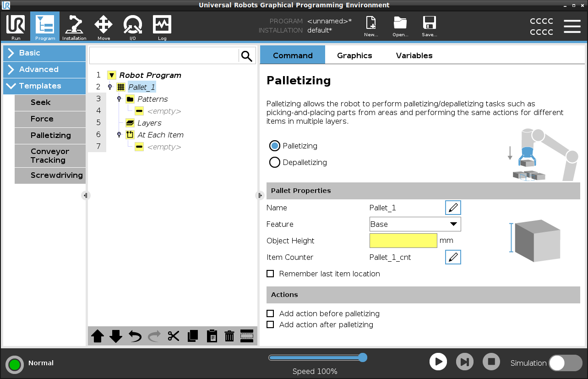The width and height of the screenshot is (588, 379).
Task: Toggle the Simulation switch
Action: pos(565,363)
